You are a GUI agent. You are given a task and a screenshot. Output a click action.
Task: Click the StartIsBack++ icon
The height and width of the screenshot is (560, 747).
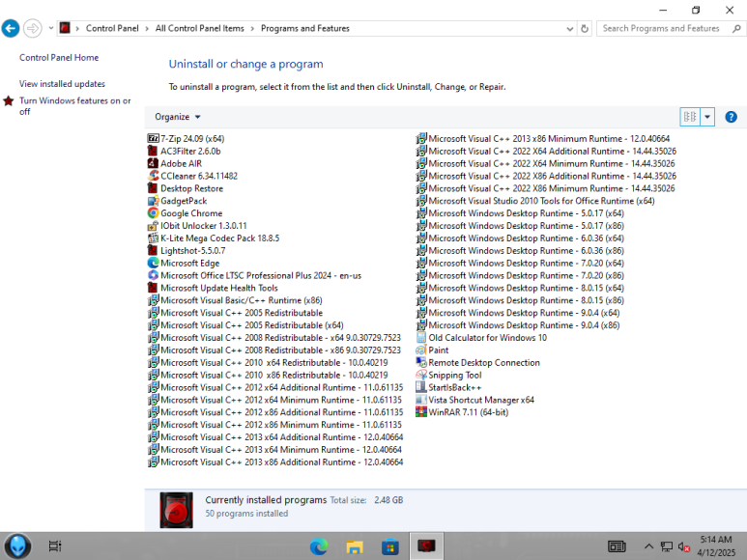click(421, 387)
